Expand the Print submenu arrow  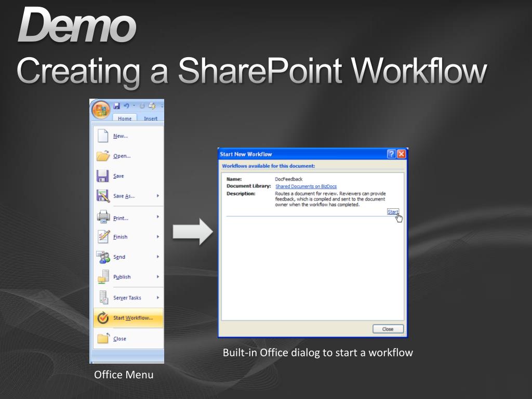(x=158, y=217)
